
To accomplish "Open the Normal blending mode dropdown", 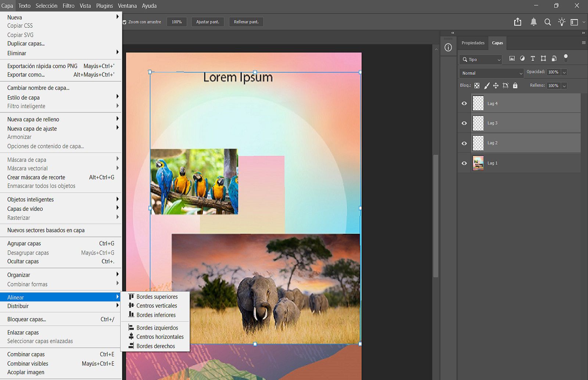I will [x=491, y=73].
